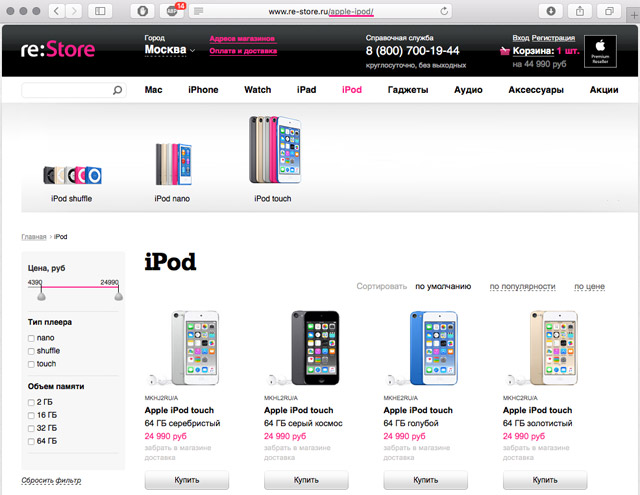Open Apple iPod touch 64 ГБ голубой title
Viewport: 640px width, 495px height.
[x=418, y=417]
